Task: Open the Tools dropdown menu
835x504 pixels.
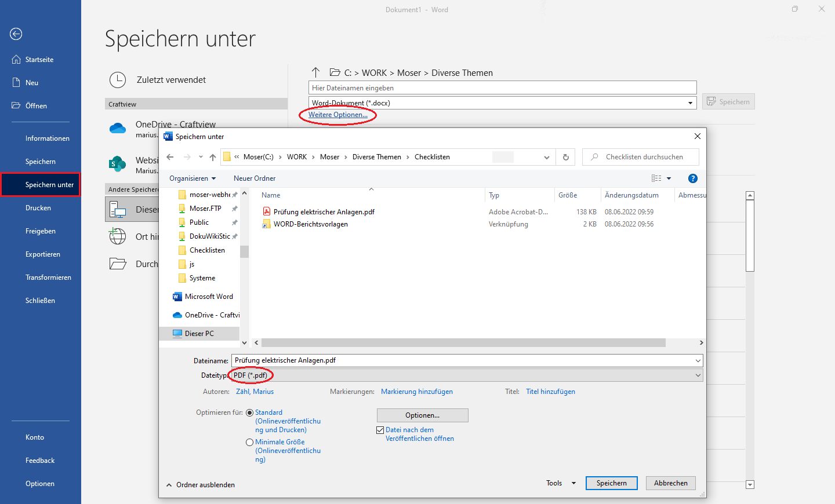Action: pos(561,483)
